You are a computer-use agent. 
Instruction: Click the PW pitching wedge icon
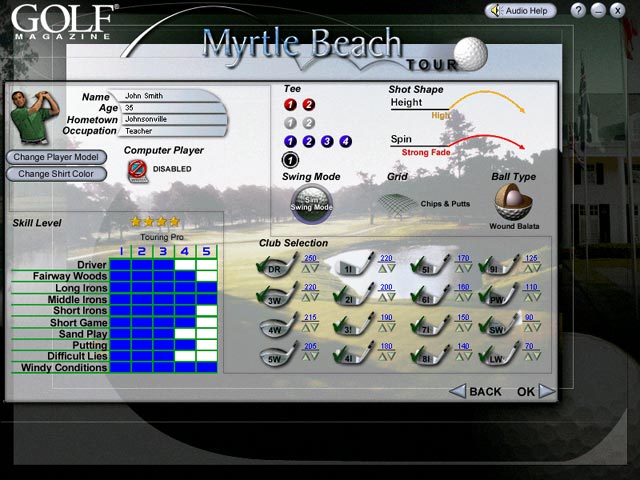pyautogui.click(x=499, y=295)
